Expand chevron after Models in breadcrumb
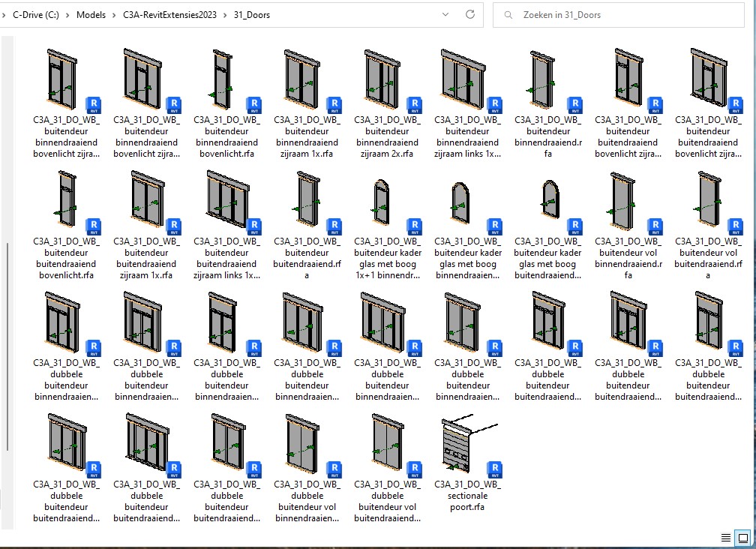The height and width of the screenshot is (549, 756). tap(113, 15)
